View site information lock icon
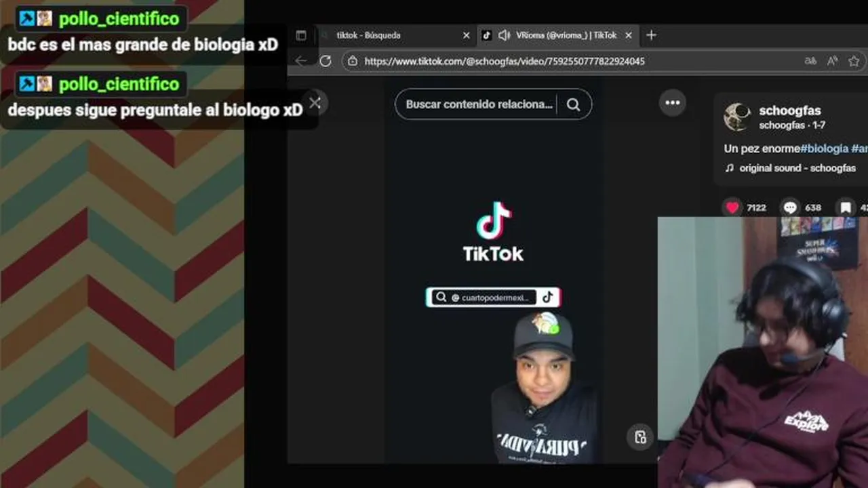Image resolution: width=868 pixels, height=488 pixels. pos(352,61)
